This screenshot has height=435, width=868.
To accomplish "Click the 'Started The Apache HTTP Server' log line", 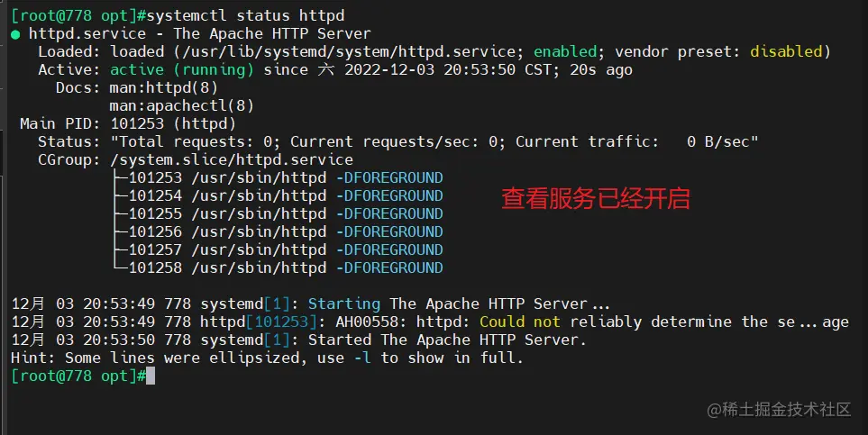I will pyautogui.click(x=447, y=340).
